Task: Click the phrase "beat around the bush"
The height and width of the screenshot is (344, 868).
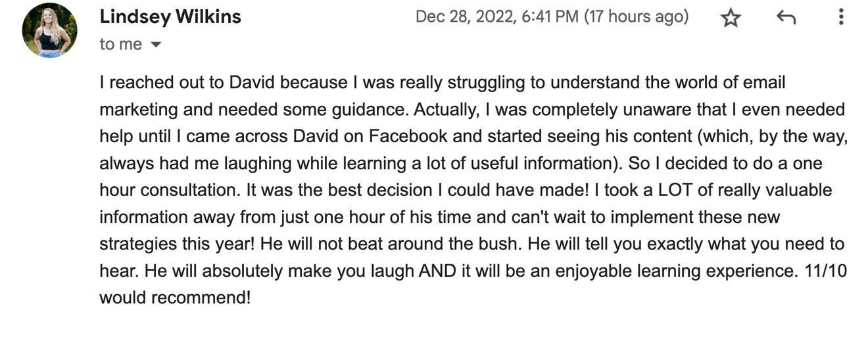Action: click(x=433, y=243)
